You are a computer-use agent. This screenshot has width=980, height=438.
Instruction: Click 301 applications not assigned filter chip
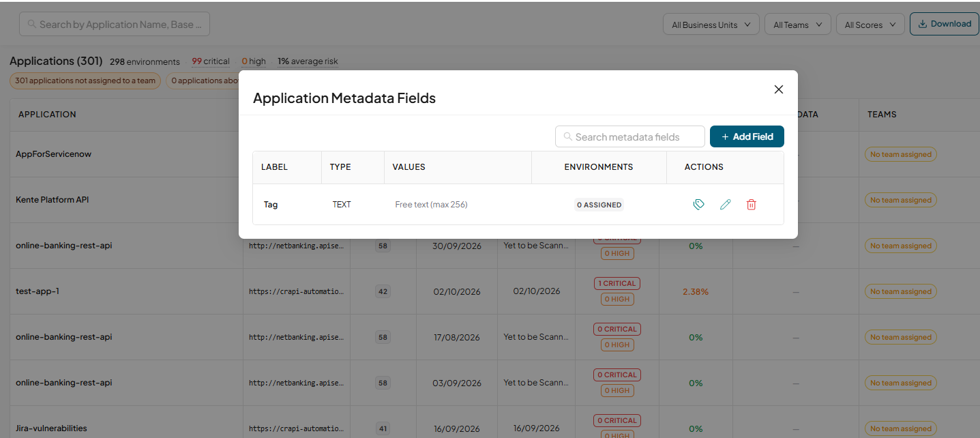tap(85, 81)
